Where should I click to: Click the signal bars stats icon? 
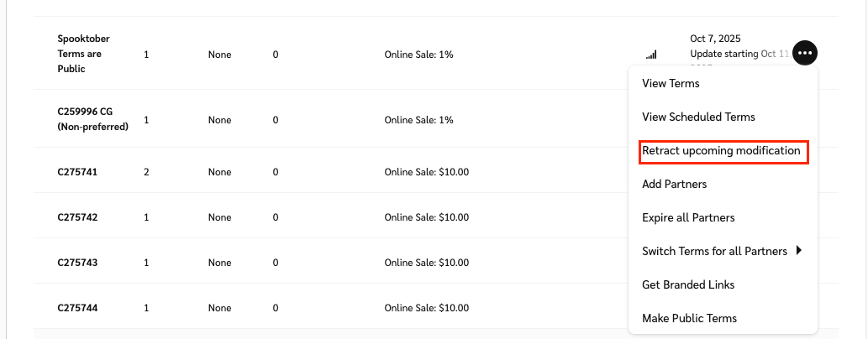tap(651, 55)
